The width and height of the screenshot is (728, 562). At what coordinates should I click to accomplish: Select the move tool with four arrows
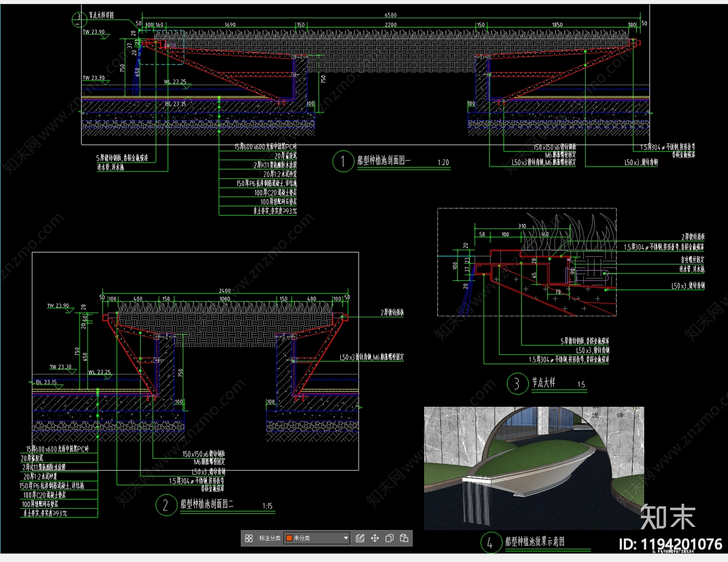coord(375,538)
